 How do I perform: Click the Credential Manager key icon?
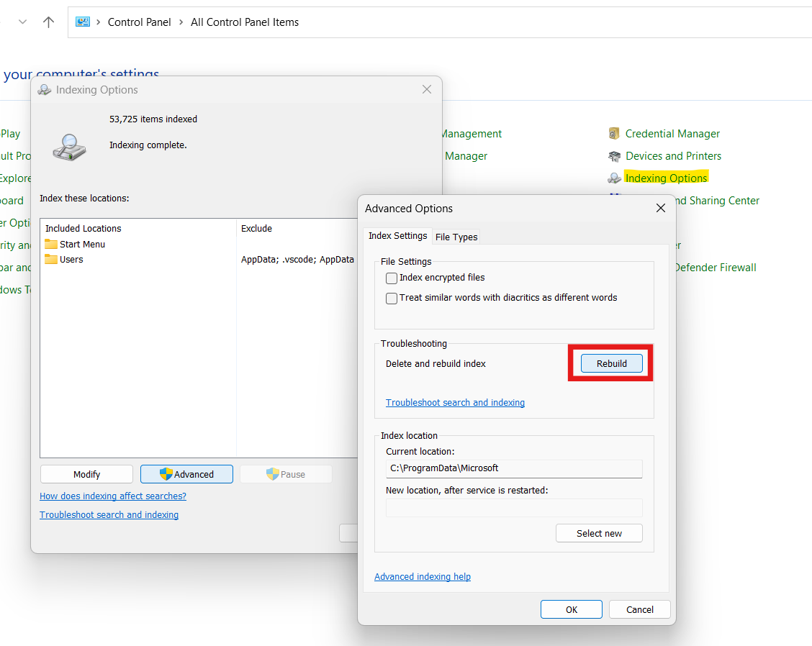click(x=614, y=133)
